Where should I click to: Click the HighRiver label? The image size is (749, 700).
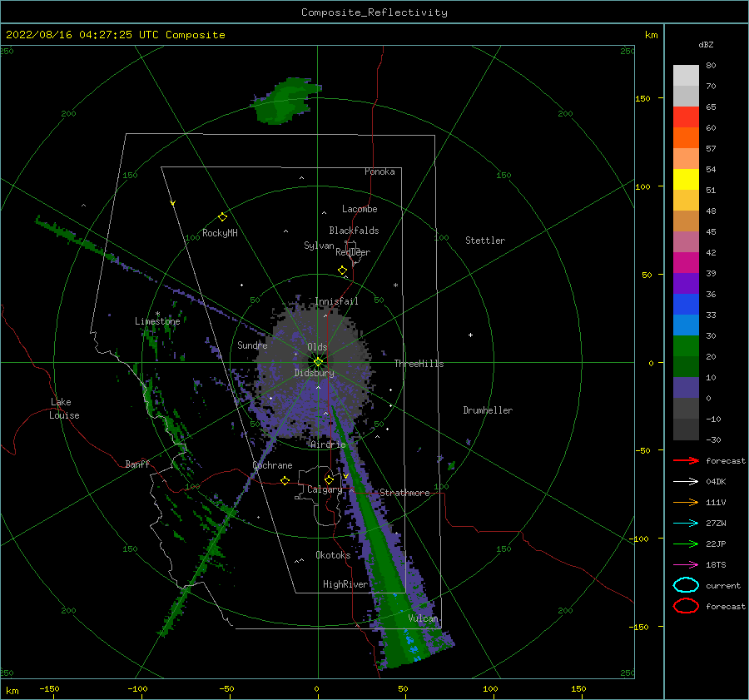(345, 584)
